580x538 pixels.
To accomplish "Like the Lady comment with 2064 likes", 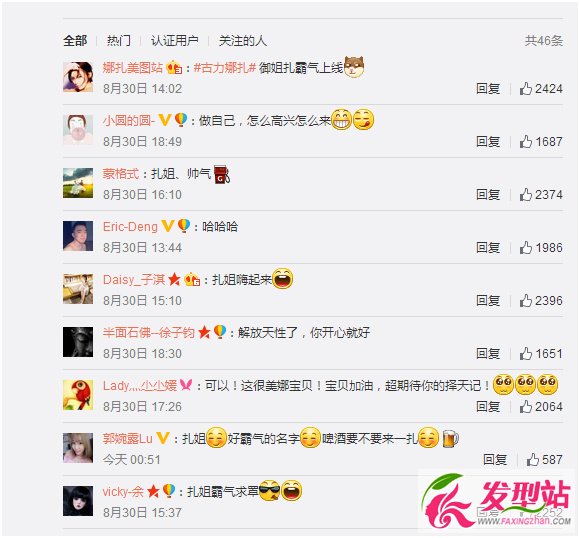I will click(526, 407).
